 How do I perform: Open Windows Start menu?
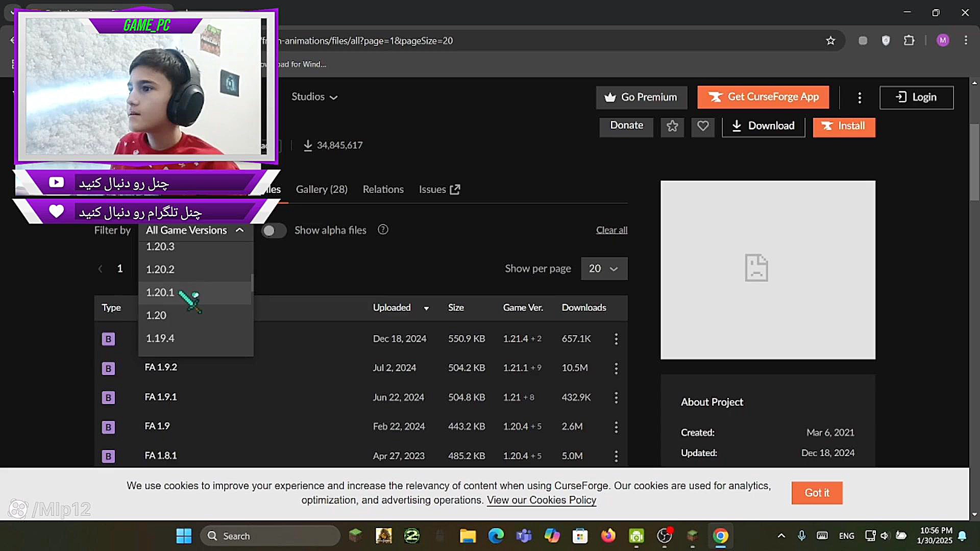click(184, 536)
